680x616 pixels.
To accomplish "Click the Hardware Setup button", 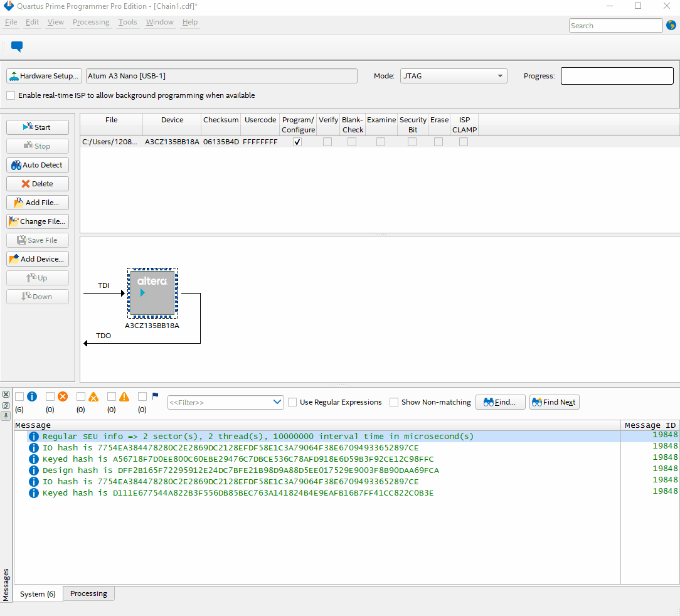I will [x=44, y=76].
